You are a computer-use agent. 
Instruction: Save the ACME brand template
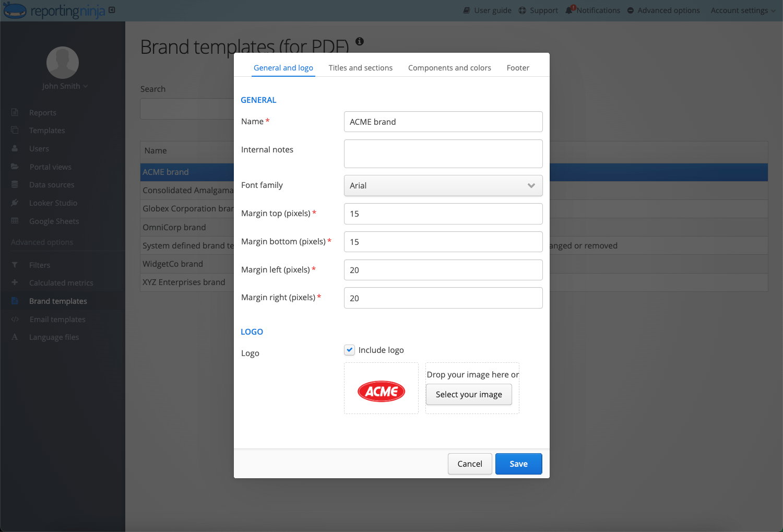tap(518, 464)
